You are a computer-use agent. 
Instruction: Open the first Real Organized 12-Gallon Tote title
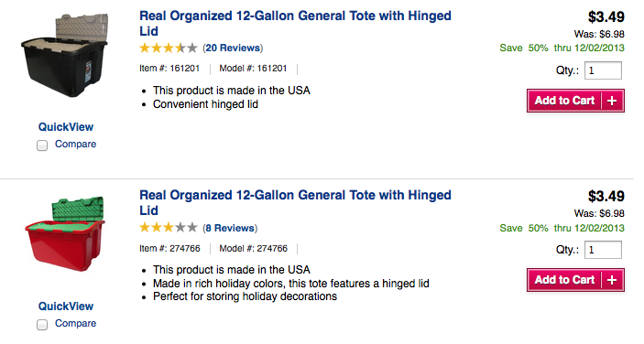coord(295,24)
